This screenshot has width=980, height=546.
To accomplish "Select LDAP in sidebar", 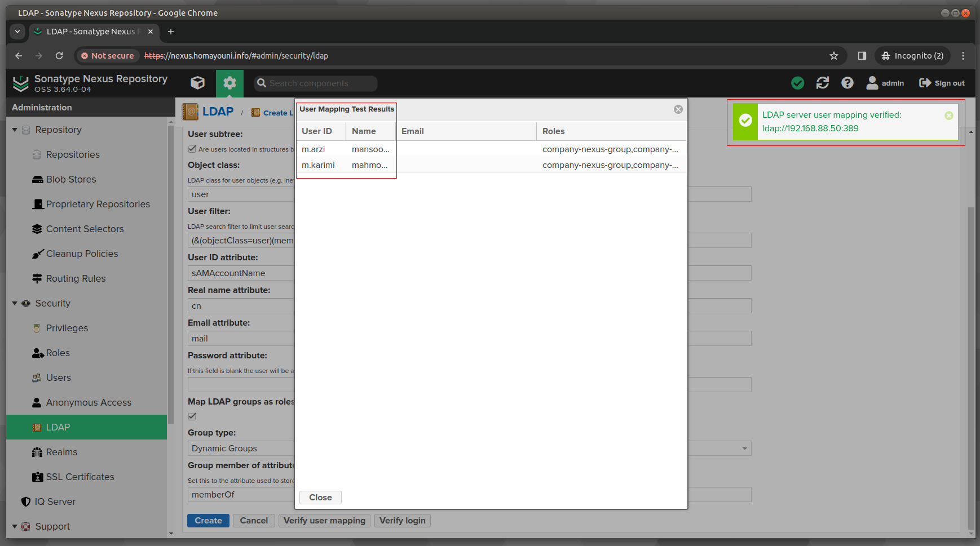I will tap(86, 427).
